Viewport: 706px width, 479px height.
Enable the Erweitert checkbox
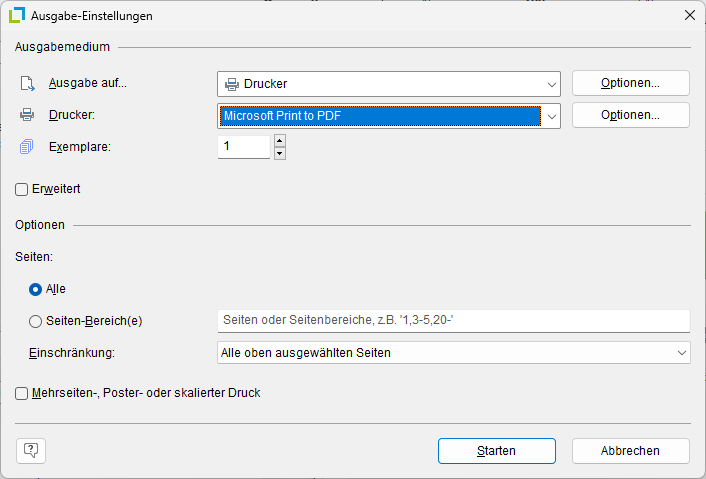click(x=22, y=189)
